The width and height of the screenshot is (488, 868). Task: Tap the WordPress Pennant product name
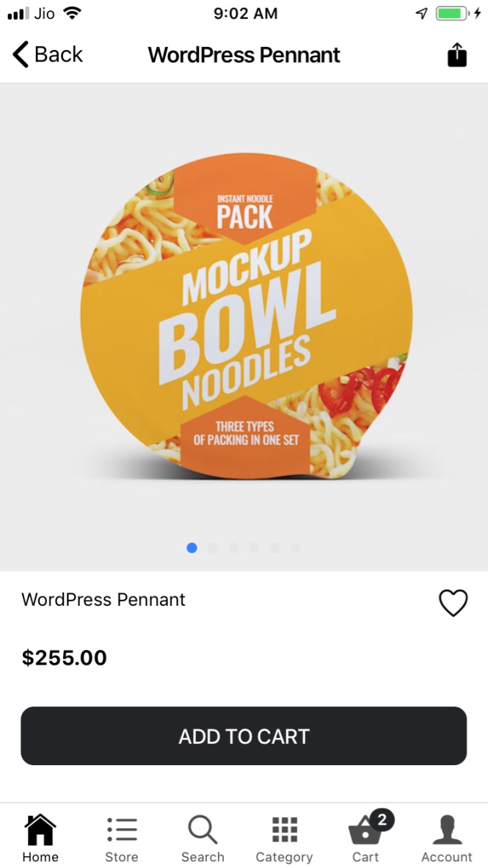[x=103, y=599]
